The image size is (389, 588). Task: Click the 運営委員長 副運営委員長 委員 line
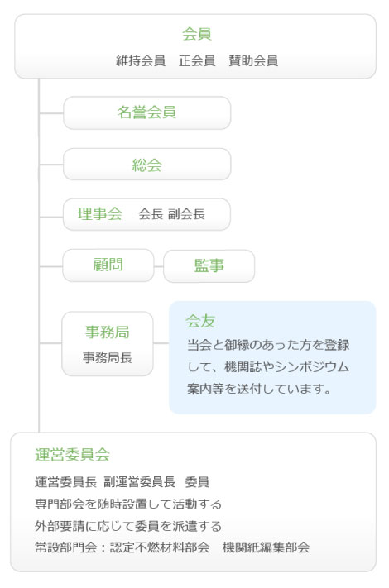pyautogui.click(x=122, y=482)
